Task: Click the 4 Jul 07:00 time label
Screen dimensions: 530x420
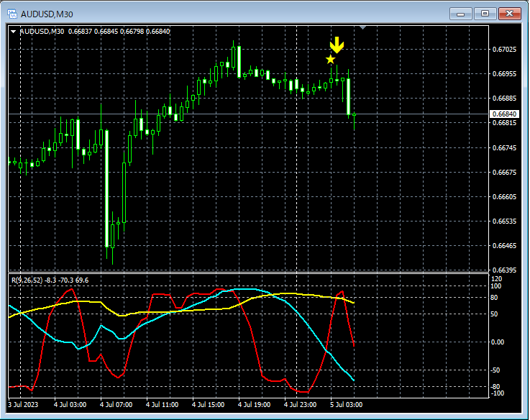Action: click(x=116, y=404)
